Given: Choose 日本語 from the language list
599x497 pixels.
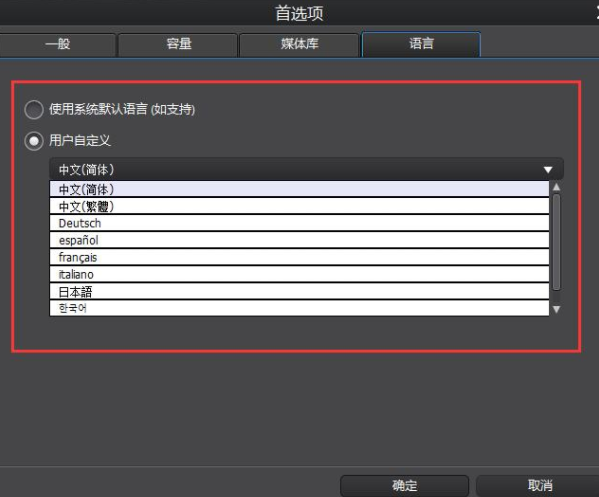Looking at the screenshot, I should tap(299, 292).
